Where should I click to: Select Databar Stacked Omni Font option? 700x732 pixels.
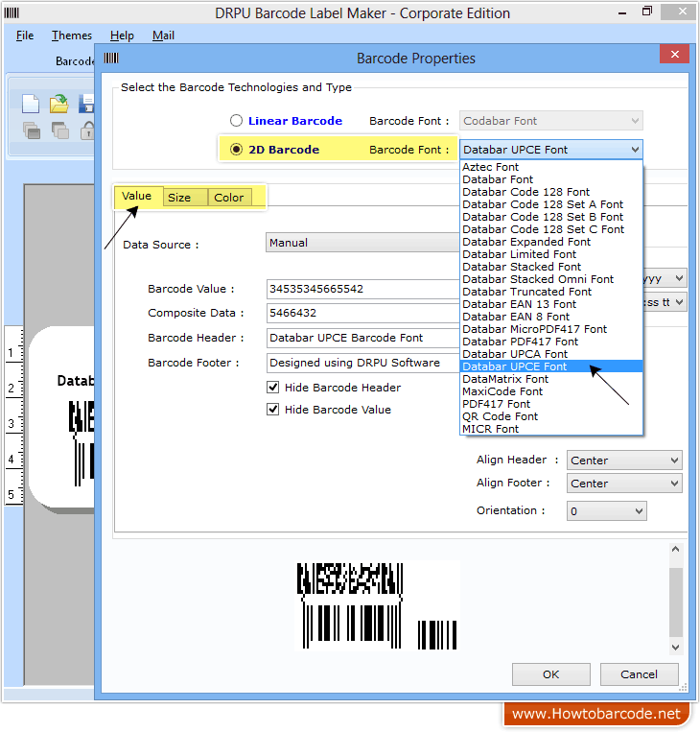pyautogui.click(x=551, y=279)
